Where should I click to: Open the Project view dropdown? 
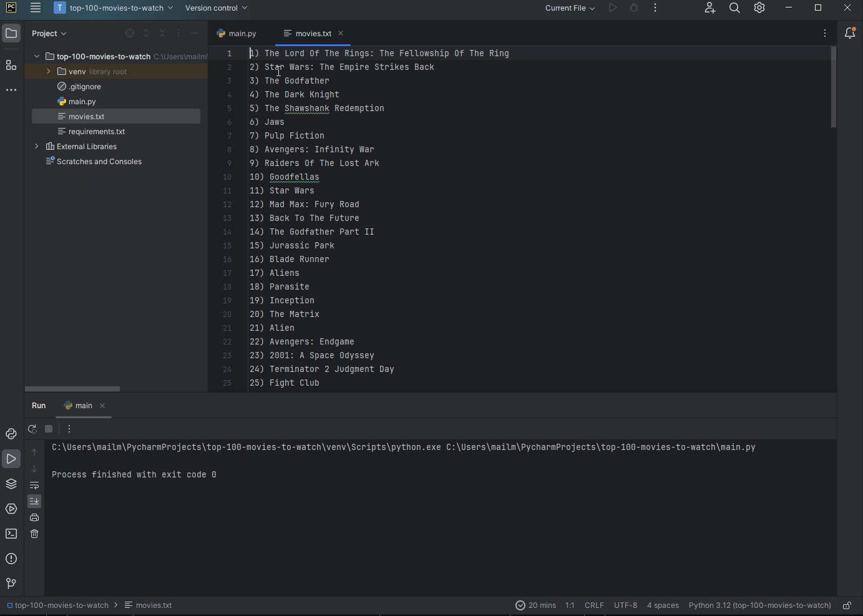[49, 34]
